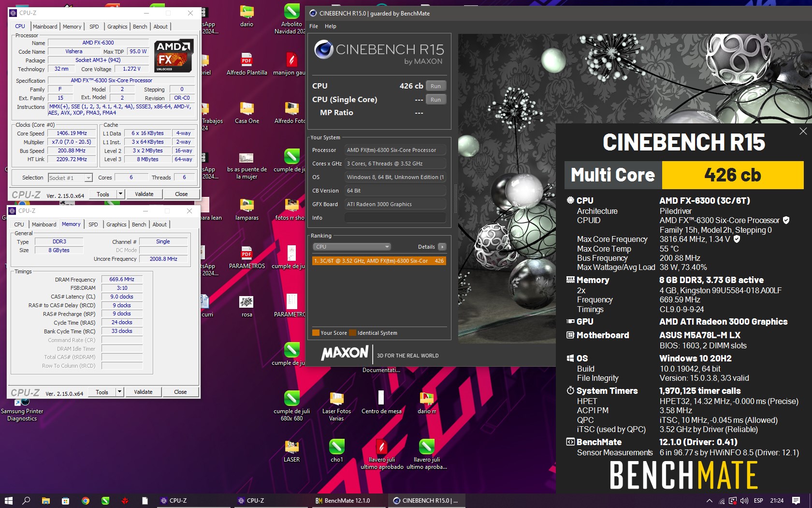Select ranking entry '1. 3C/6T @ 3.52 GHz' row
This screenshot has width=812, height=508.
pos(379,261)
